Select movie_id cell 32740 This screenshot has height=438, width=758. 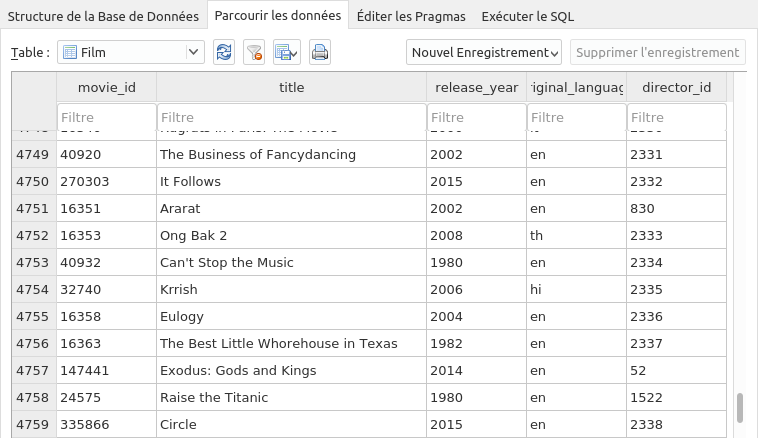(x=107, y=290)
